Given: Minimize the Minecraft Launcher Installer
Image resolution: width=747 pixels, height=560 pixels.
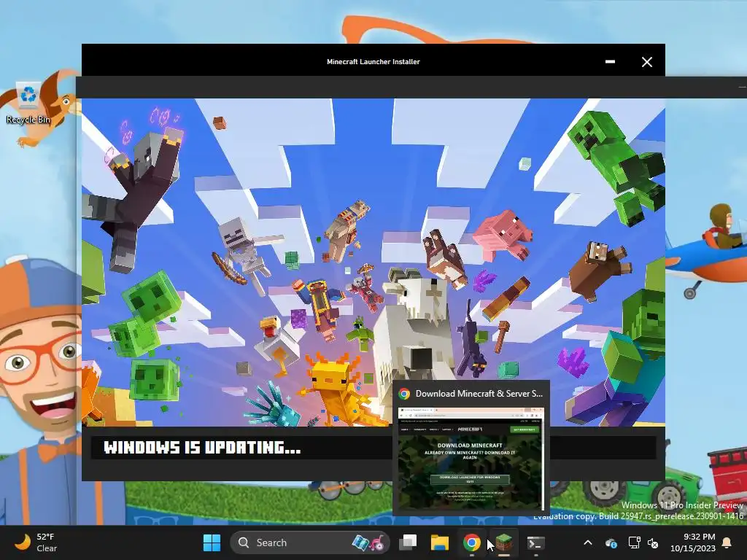Looking at the screenshot, I should (610, 61).
